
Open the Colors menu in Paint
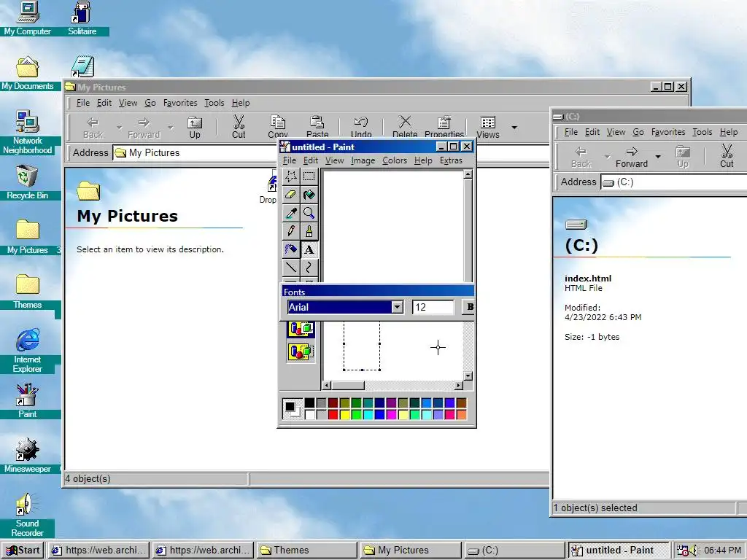coord(395,160)
